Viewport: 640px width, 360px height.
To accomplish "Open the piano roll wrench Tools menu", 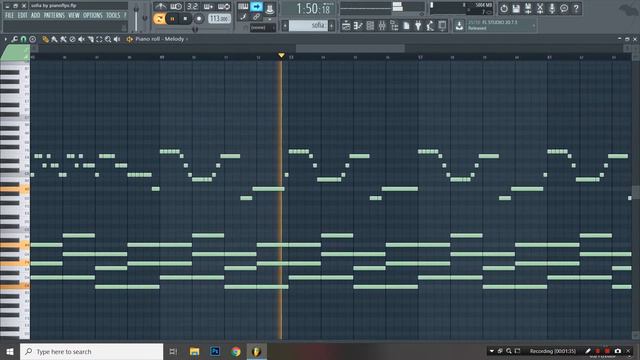I will (x=14, y=39).
